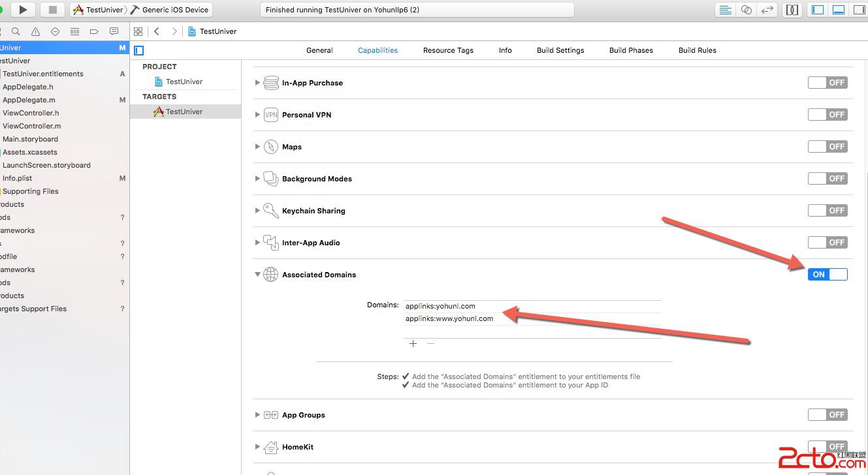Click the HomeKit house icon
The width and height of the screenshot is (868, 475).
tap(271, 447)
